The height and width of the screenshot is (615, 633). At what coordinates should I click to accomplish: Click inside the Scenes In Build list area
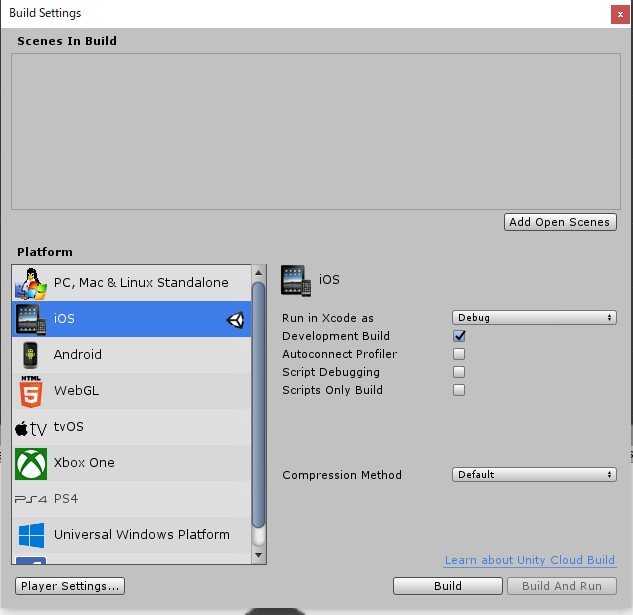tap(316, 131)
